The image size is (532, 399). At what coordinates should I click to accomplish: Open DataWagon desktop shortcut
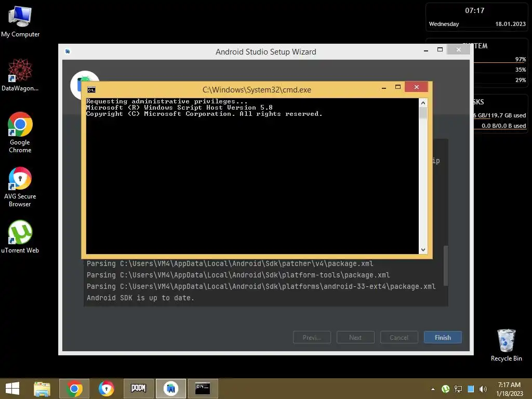(x=20, y=75)
